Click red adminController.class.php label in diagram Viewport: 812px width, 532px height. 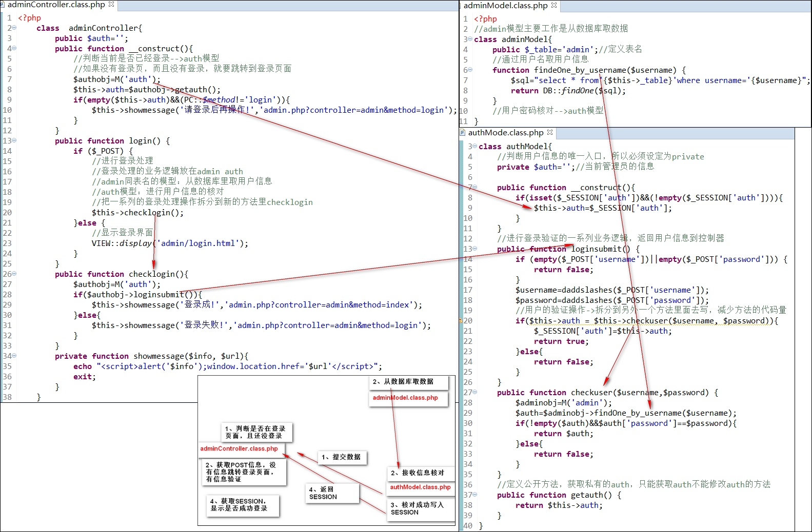tap(239, 448)
